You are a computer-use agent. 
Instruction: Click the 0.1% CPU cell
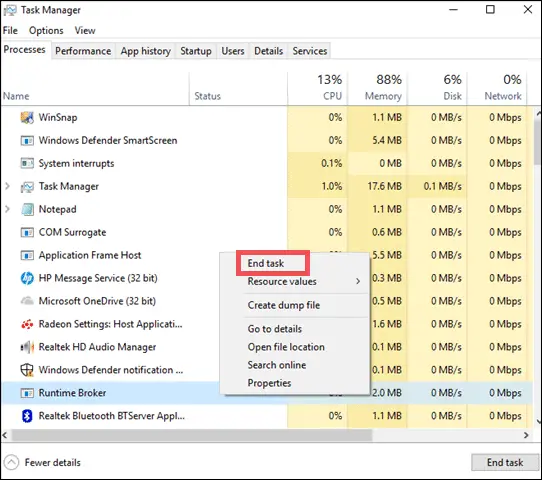tap(317, 163)
